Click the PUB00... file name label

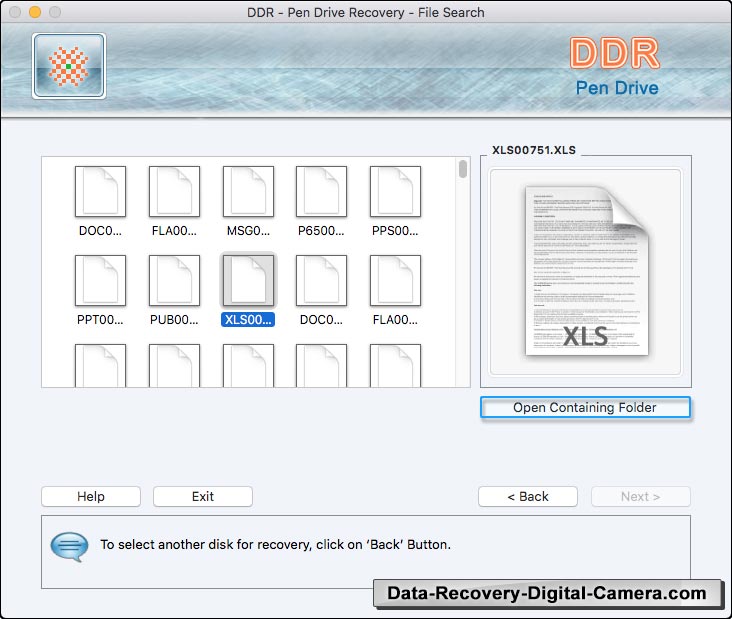(x=174, y=320)
